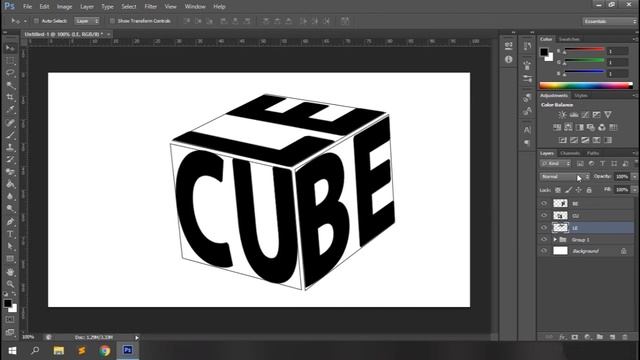Select the Move tool
The height and width of the screenshot is (360, 640).
point(10,48)
